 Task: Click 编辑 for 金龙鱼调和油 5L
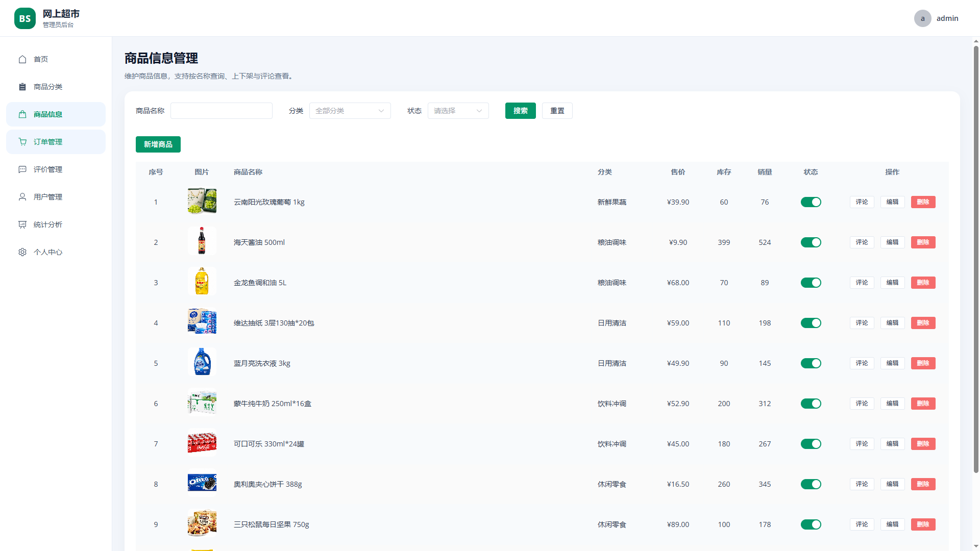tap(893, 283)
